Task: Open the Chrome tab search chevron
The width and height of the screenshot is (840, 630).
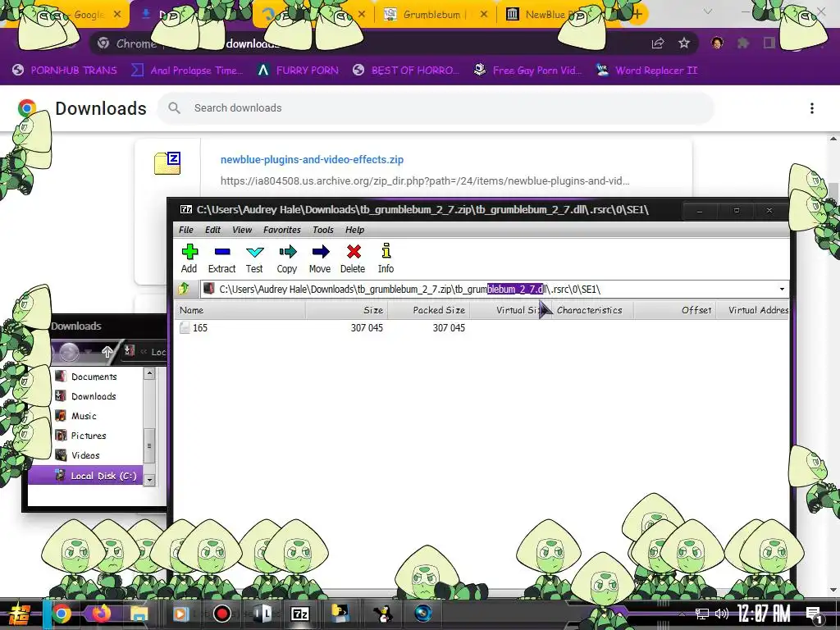Action: [x=708, y=11]
